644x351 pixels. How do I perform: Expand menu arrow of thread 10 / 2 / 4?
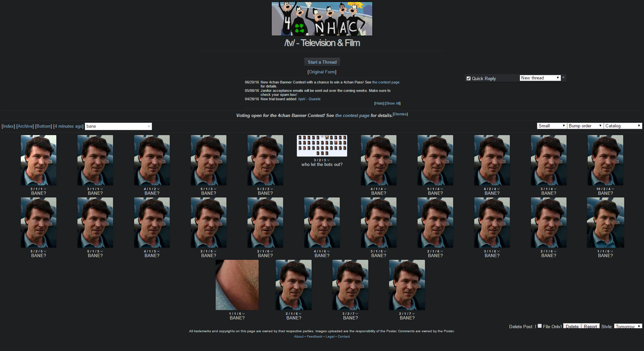point(613,189)
